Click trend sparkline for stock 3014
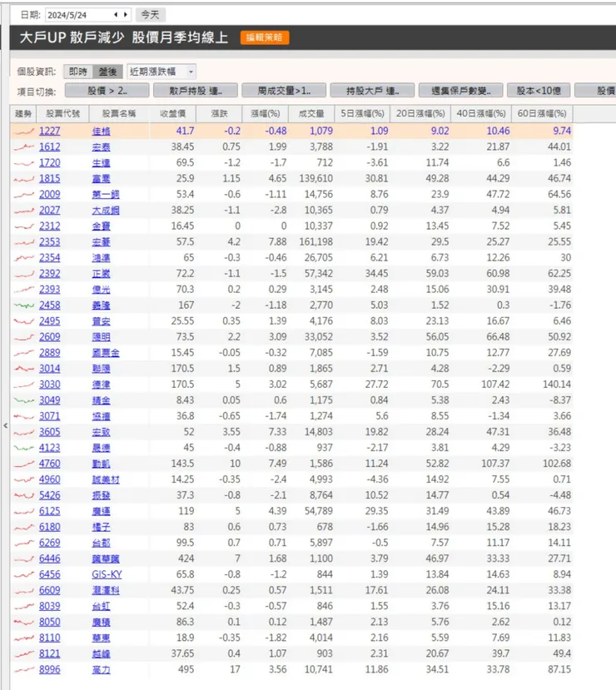 24,369
